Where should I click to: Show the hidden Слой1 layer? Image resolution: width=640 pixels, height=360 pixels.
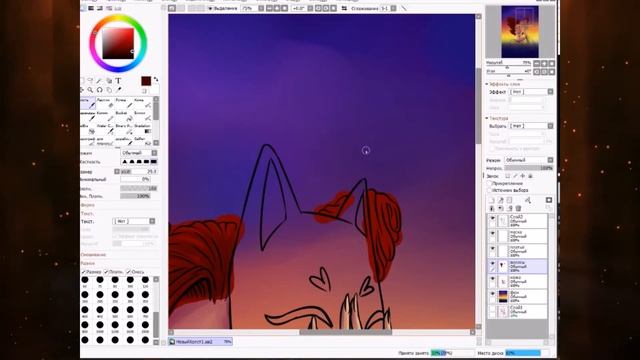pos(492,309)
